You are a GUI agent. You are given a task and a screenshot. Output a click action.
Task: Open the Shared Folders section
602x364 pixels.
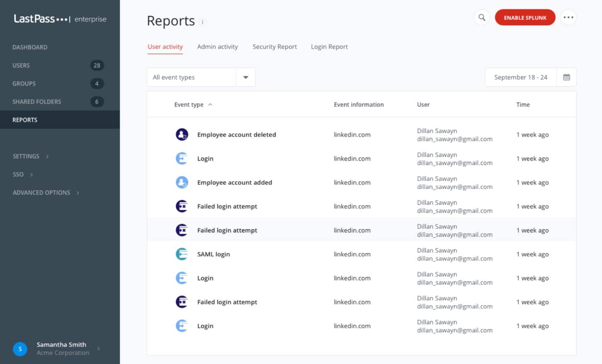pyautogui.click(x=36, y=102)
